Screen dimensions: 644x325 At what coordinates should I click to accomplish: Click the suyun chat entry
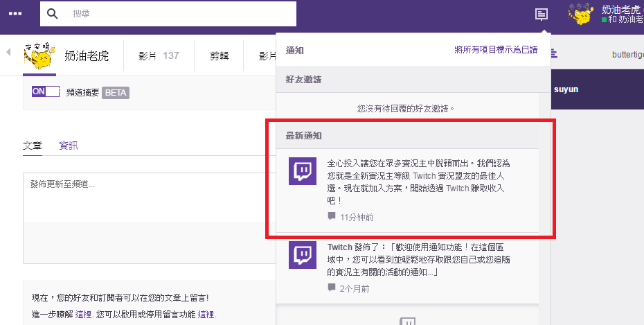coord(566,89)
